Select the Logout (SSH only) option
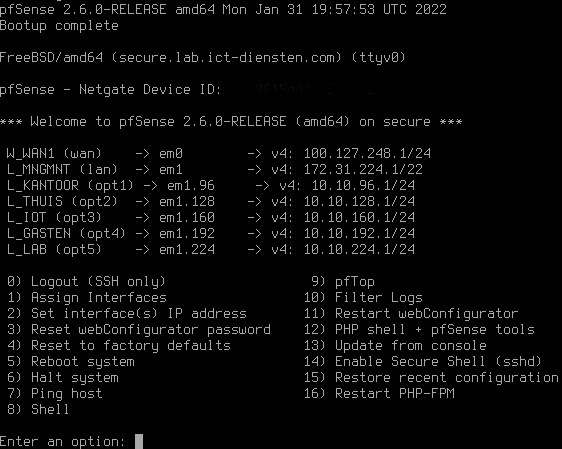Screen dimensions: 562x449 click(x=86, y=282)
